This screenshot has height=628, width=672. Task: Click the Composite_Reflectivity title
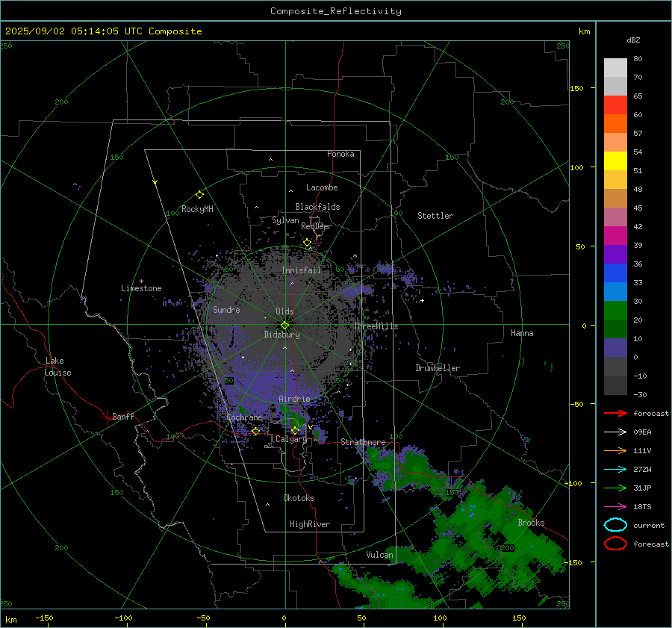pos(336,11)
